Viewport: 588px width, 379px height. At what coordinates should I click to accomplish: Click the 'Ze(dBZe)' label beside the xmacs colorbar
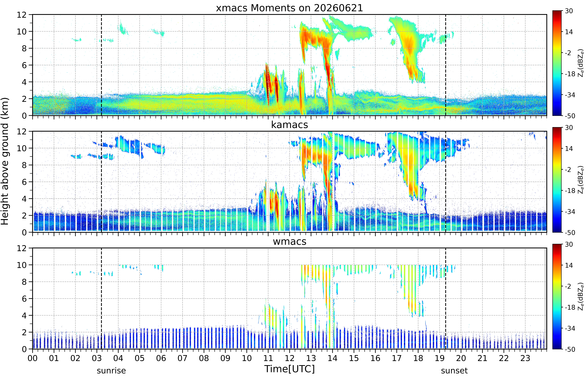(581, 63)
